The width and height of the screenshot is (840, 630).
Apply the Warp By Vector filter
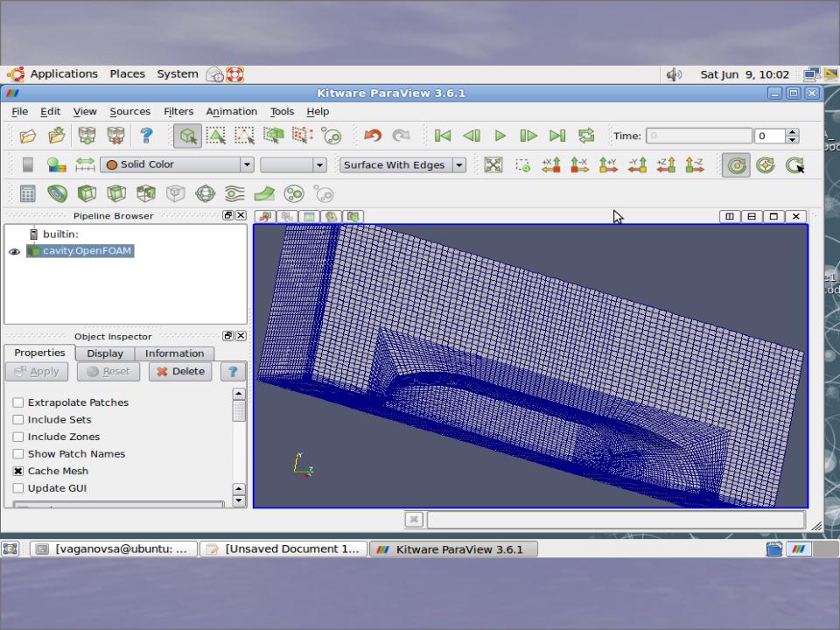tap(264, 193)
